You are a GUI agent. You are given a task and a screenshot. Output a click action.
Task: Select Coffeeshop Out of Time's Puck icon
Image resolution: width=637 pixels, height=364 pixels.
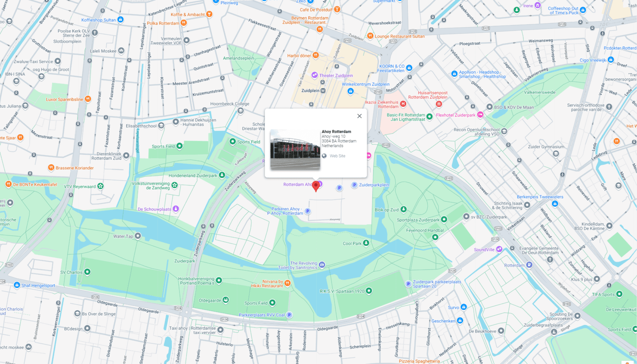pyautogui.click(x=583, y=10)
